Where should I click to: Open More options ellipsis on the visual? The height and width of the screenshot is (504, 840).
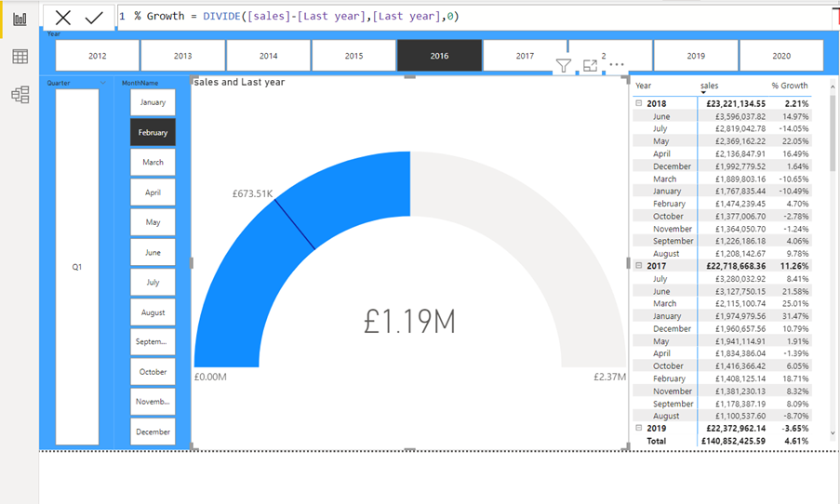coord(616,65)
